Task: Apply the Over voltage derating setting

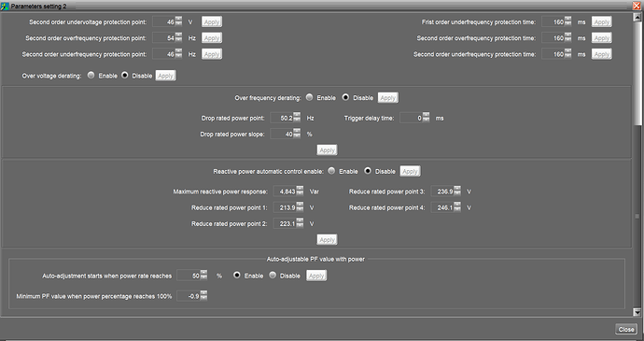Action: pyautogui.click(x=165, y=76)
